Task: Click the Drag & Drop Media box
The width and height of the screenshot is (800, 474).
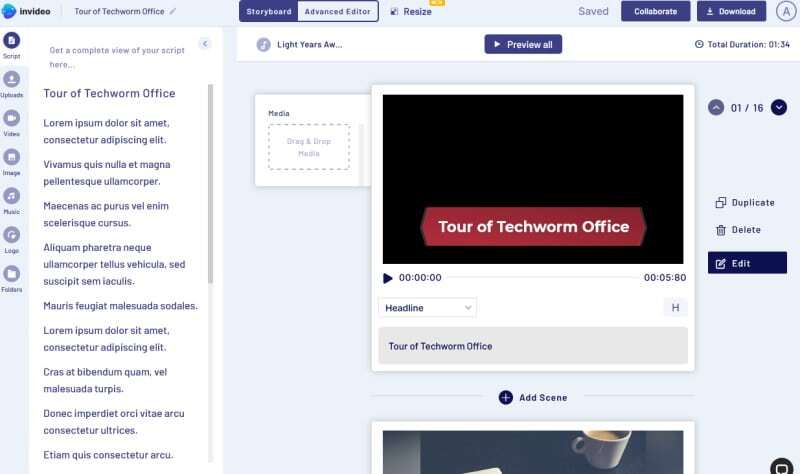Action: point(309,147)
